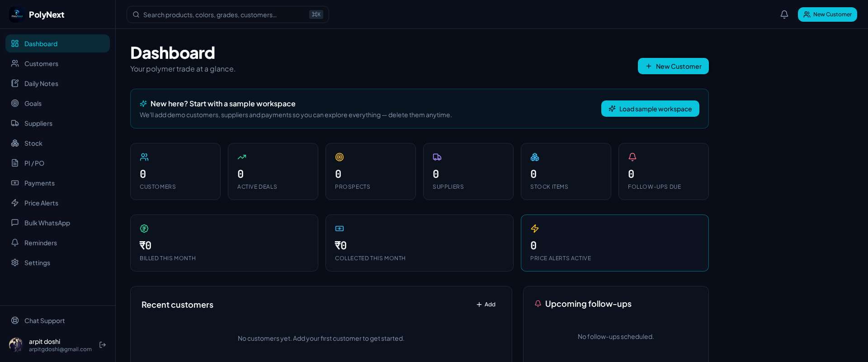Click the bell icon beside Upcoming follow-ups

[538, 304]
